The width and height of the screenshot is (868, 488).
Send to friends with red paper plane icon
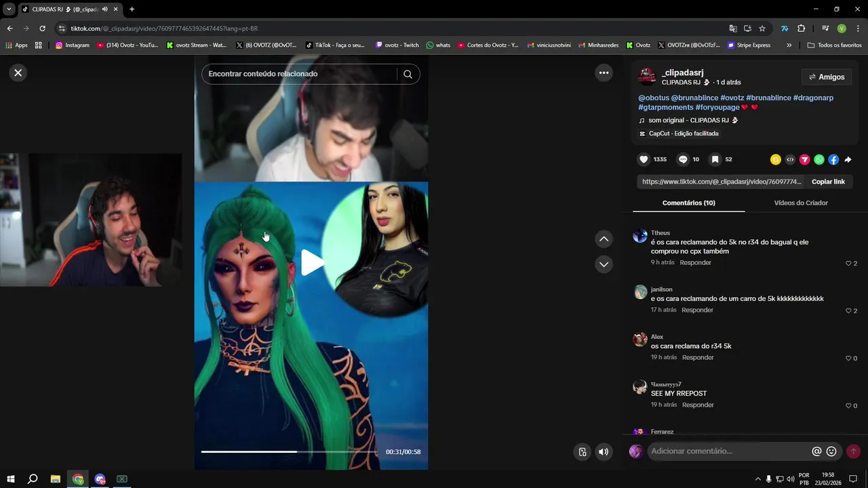coord(804,160)
